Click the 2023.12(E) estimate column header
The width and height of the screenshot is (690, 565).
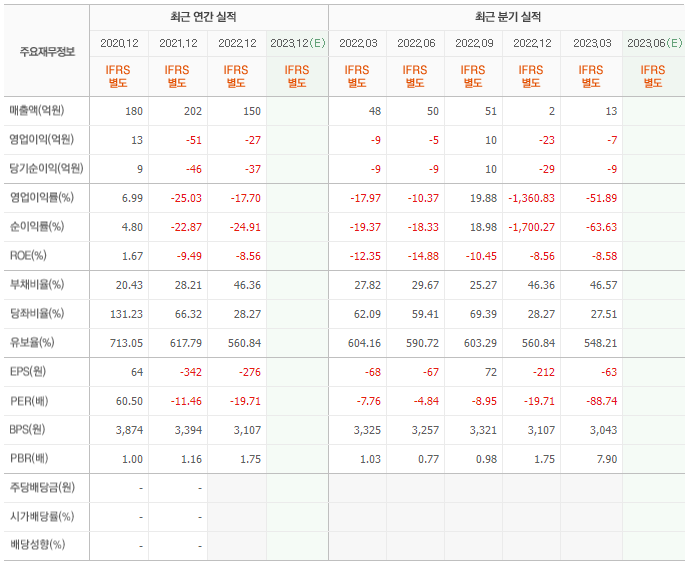coord(297,43)
